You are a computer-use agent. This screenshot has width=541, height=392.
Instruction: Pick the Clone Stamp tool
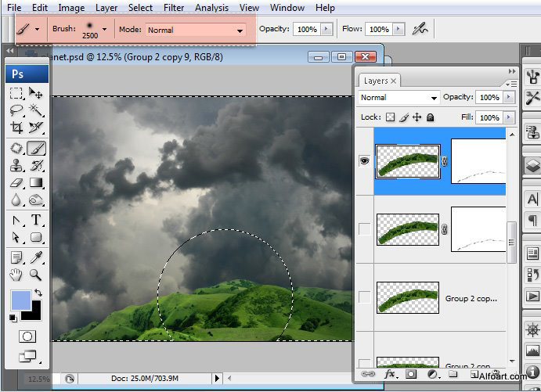point(16,165)
